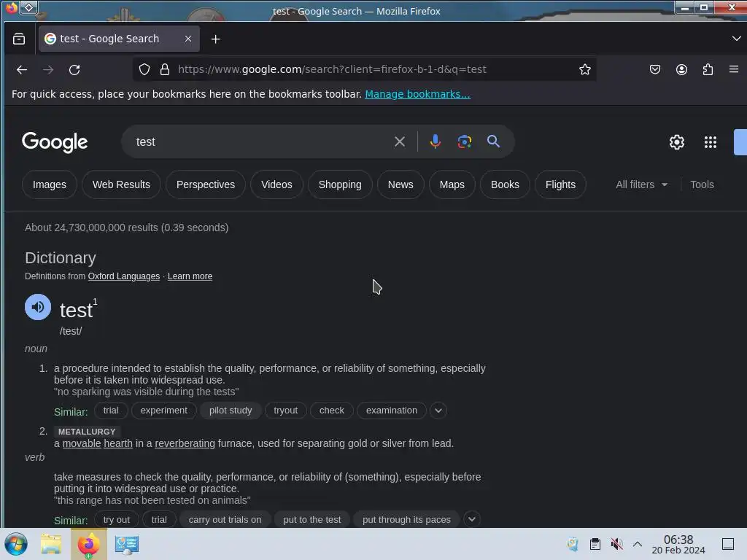The image size is (747, 560).
Task: Start voice search with microphone icon
Action: click(435, 141)
